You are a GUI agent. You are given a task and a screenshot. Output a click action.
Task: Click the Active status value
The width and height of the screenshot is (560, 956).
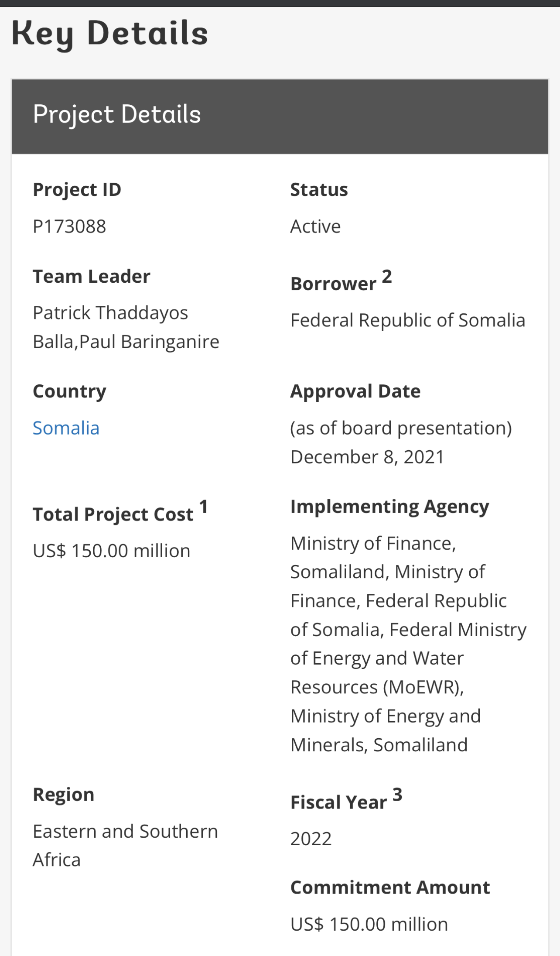tap(315, 226)
